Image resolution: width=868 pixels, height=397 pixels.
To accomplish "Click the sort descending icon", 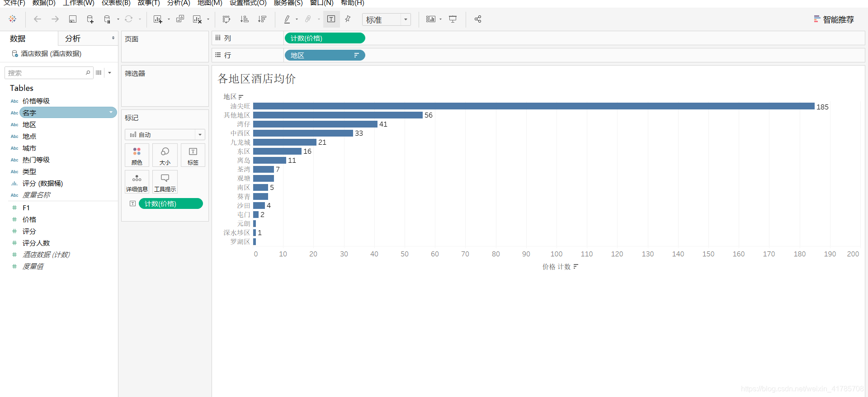I will (262, 19).
